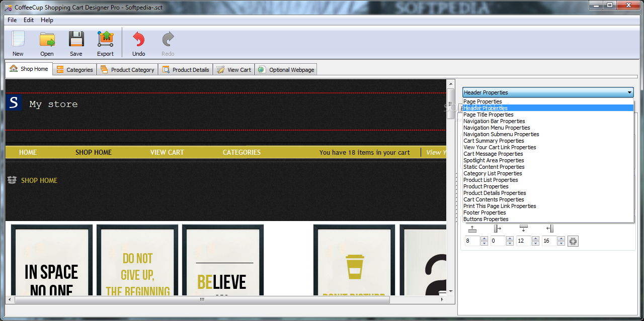
Task: Increase the bottom padding value of 12
Action: [535, 239]
